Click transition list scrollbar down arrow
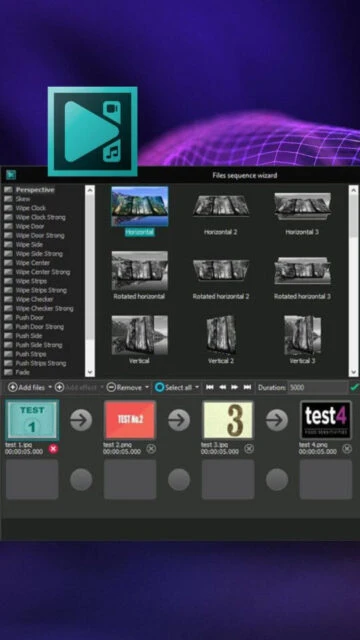This screenshot has height=640, width=360. click(89, 372)
